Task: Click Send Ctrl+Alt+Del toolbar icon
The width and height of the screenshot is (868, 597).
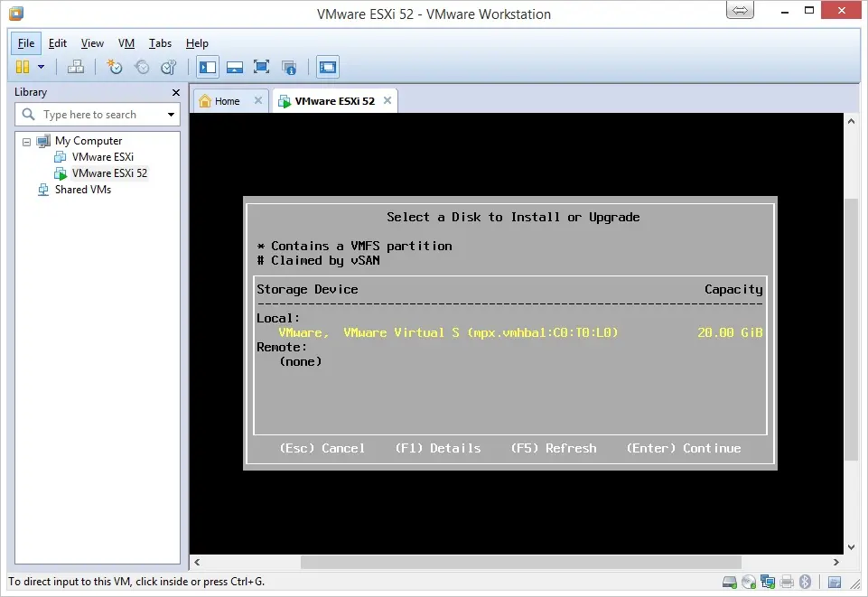Action: [76, 67]
